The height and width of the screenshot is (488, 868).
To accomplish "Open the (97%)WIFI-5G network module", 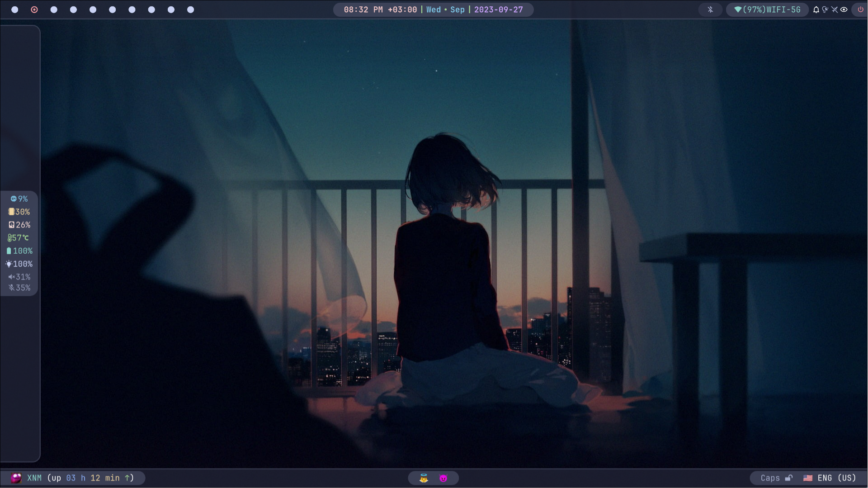I will point(767,9).
